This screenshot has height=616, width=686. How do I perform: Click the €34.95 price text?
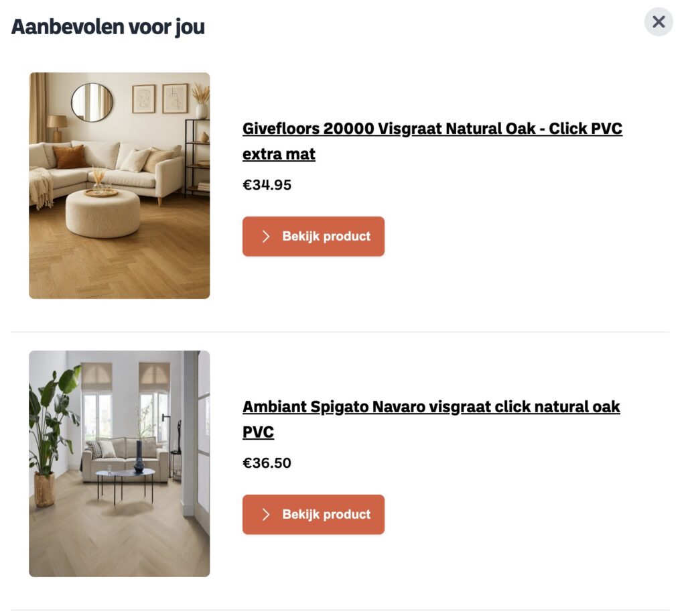point(267,185)
